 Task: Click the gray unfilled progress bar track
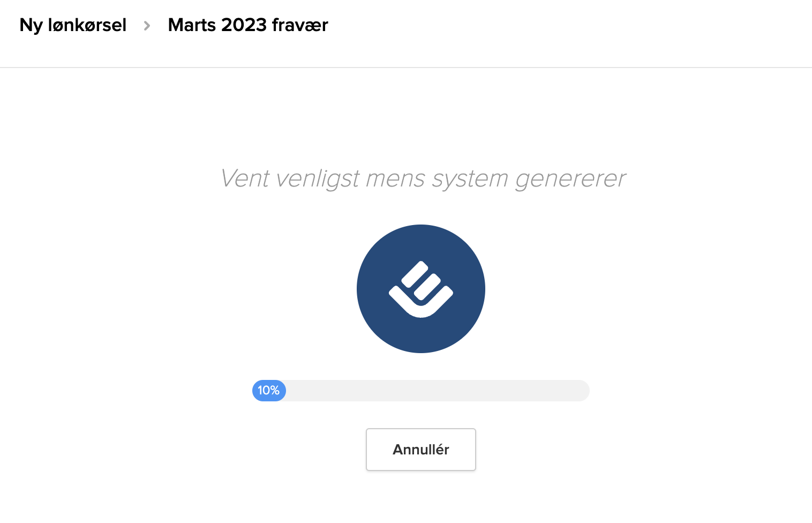(x=438, y=391)
